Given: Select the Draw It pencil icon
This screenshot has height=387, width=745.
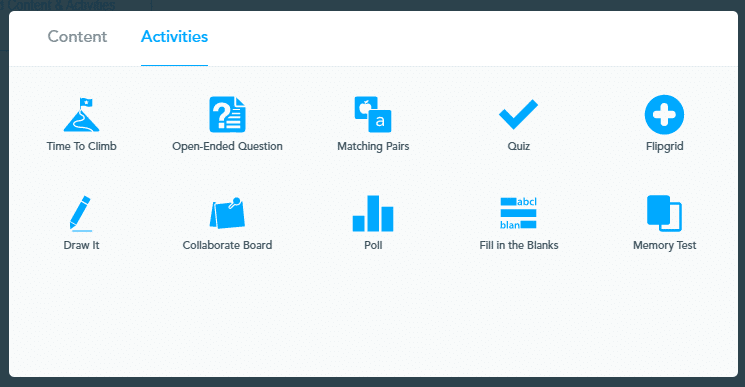Looking at the screenshot, I should [x=81, y=214].
